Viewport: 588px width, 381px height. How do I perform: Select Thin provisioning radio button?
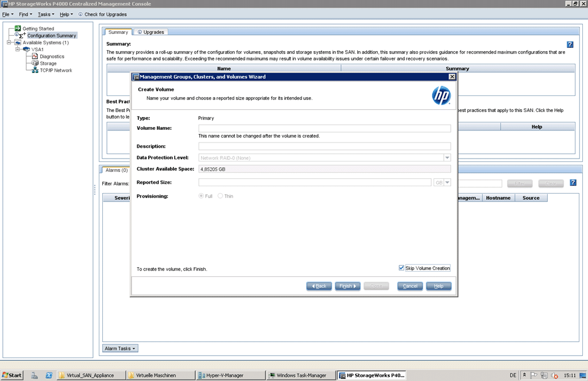220,196
